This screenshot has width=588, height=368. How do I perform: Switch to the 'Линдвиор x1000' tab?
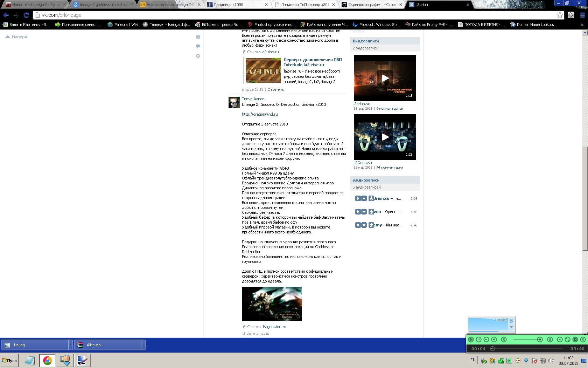click(238, 5)
